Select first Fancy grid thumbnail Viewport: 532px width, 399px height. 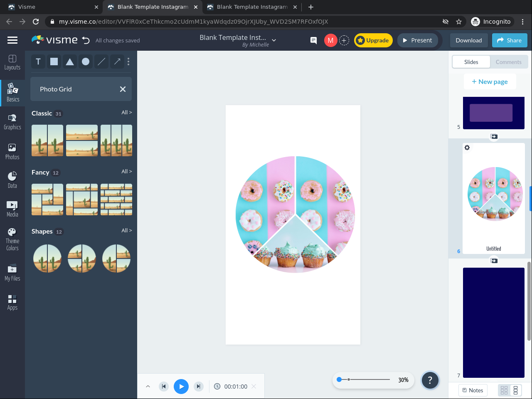[x=47, y=199]
